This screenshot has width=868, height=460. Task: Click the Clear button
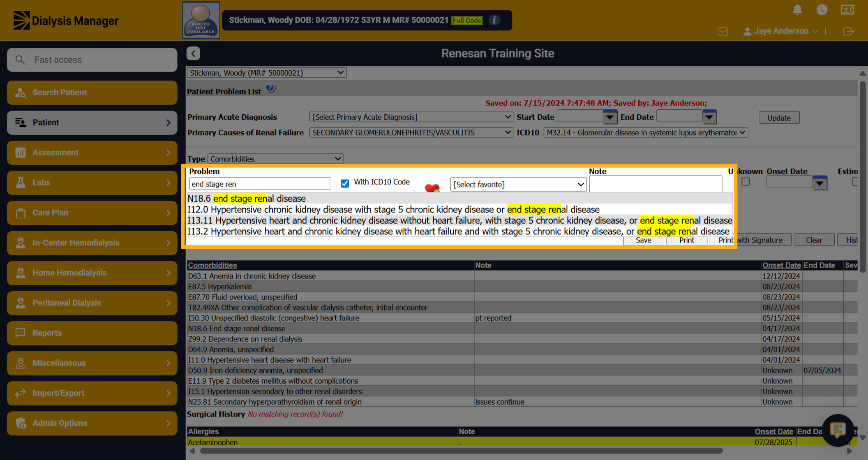coord(814,240)
